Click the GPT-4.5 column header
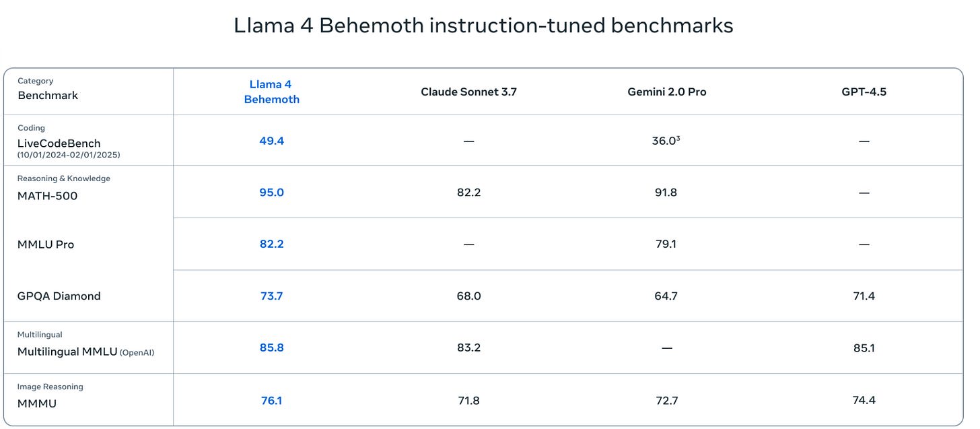The height and width of the screenshot is (429, 980). pyautogui.click(x=864, y=92)
